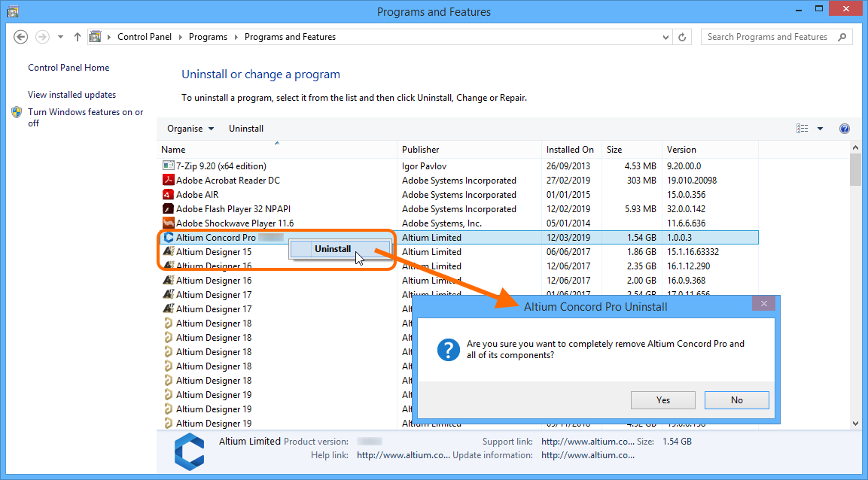Select the 7-Zip 9.20 program icon
Screen dimensions: 868x480
(x=169, y=166)
